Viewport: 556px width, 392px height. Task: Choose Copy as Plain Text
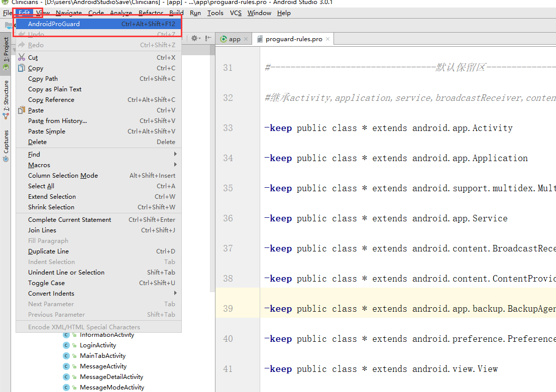98,89
